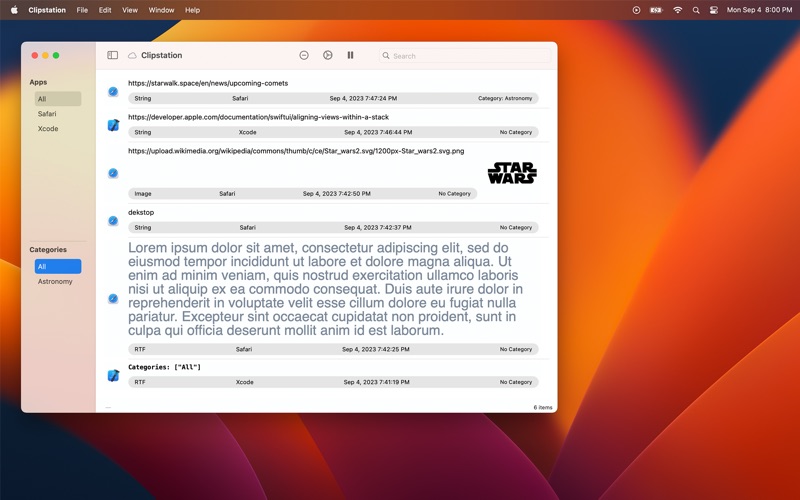The height and width of the screenshot is (500, 800).
Task: Click the timestamp Sep 4, 2023 7:42:25 PM
Action: [x=376, y=349]
